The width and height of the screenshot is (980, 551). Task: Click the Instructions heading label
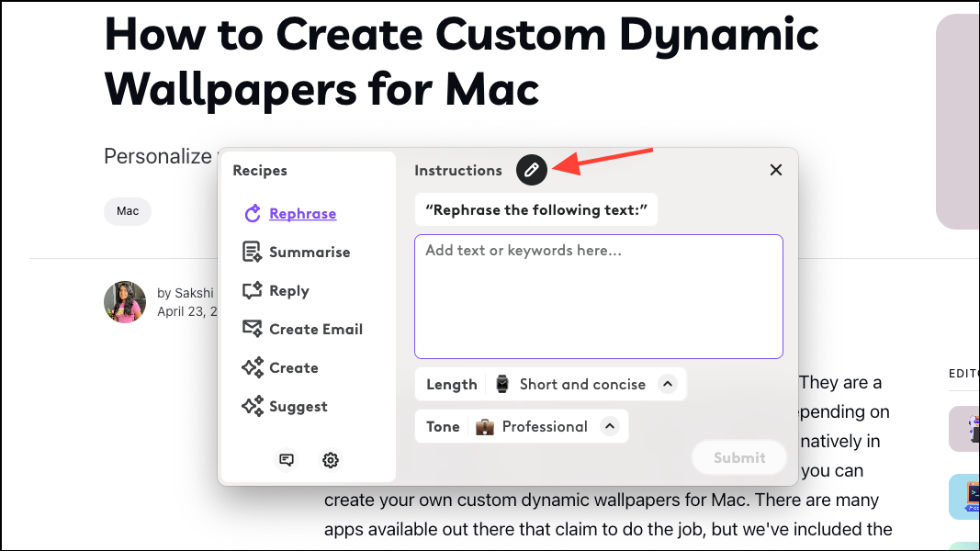(458, 171)
